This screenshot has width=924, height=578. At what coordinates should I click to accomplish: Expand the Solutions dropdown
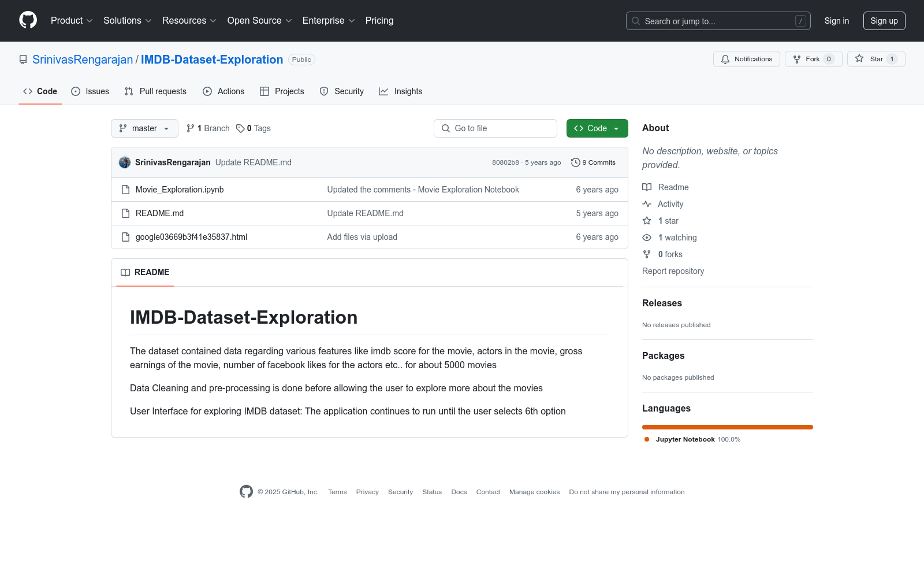pyautogui.click(x=128, y=20)
